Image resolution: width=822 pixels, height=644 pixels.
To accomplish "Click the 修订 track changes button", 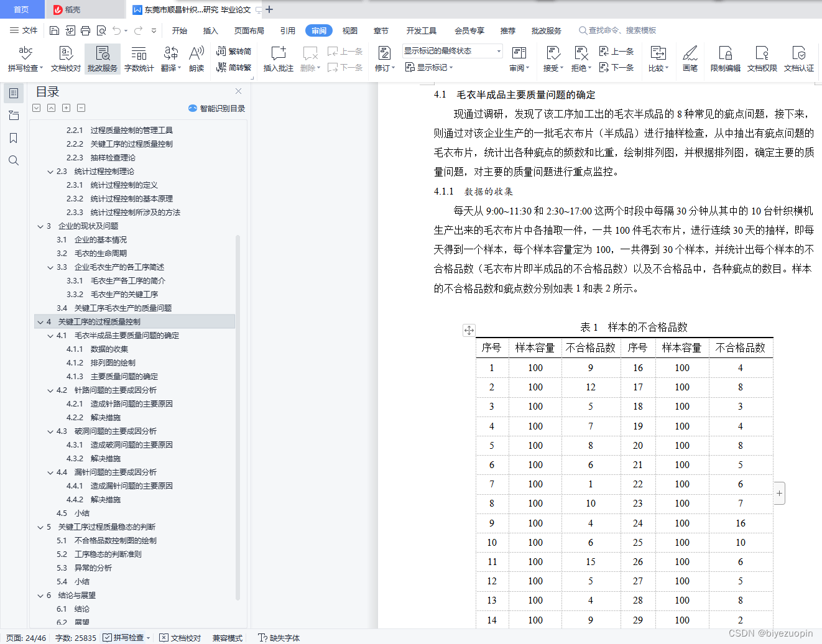I will 385,59.
